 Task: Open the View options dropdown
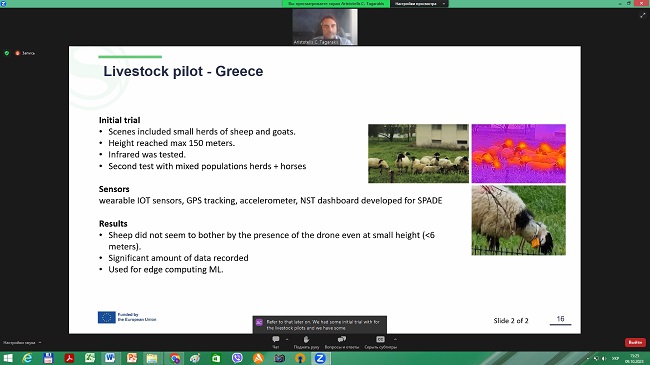click(x=419, y=4)
